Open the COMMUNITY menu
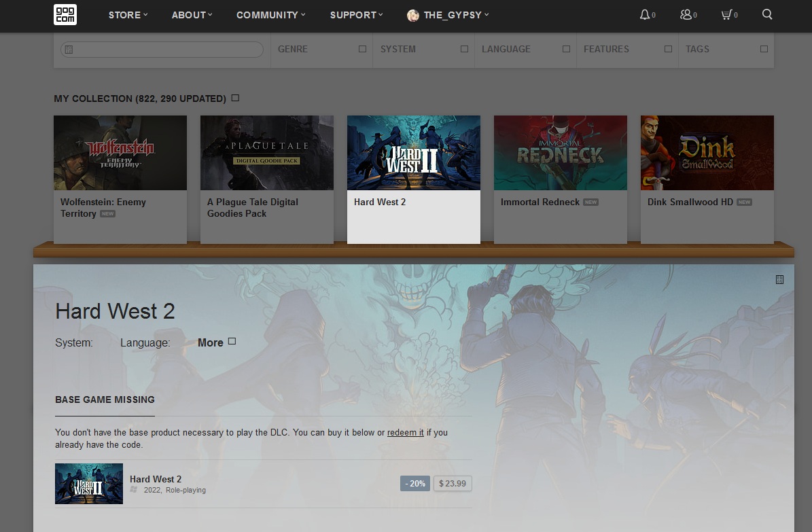 [x=271, y=15]
